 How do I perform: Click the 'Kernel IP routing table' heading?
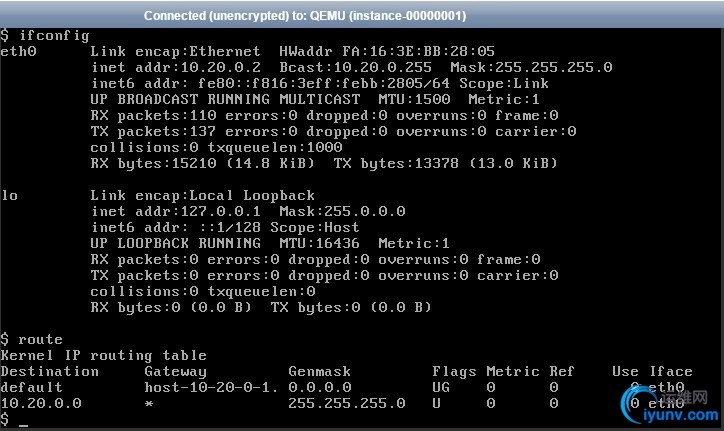pyautogui.click(x=103, y=355)
